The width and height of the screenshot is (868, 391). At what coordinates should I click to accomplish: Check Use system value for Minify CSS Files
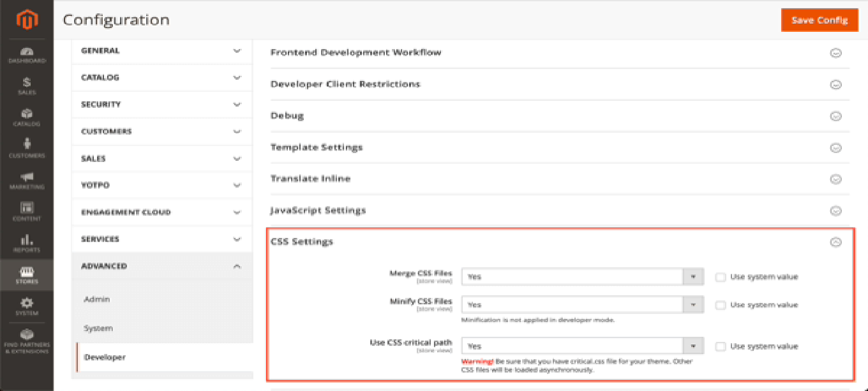click(721, 305)
